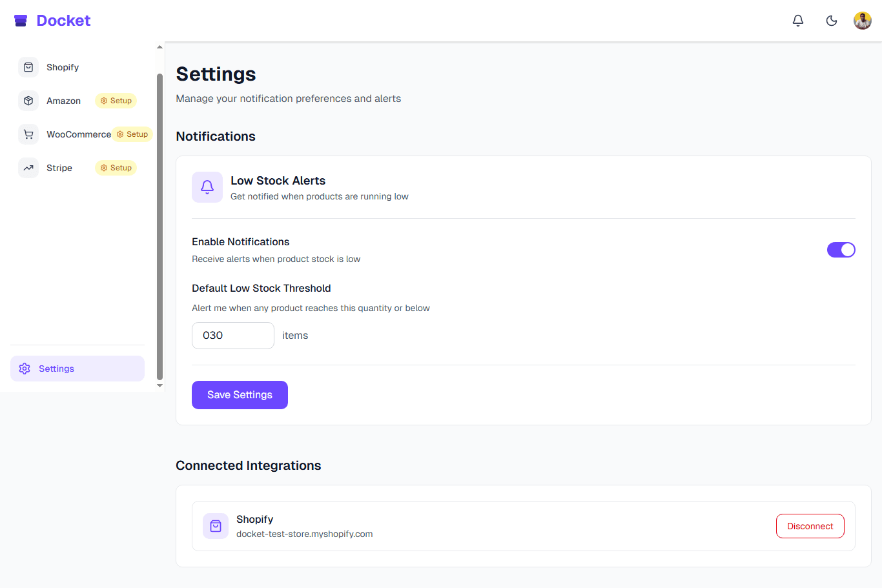The width and height of the screenshot is (882, 588).
Task: Open Setup for Stripe
Action: click(x=116, y=168)
